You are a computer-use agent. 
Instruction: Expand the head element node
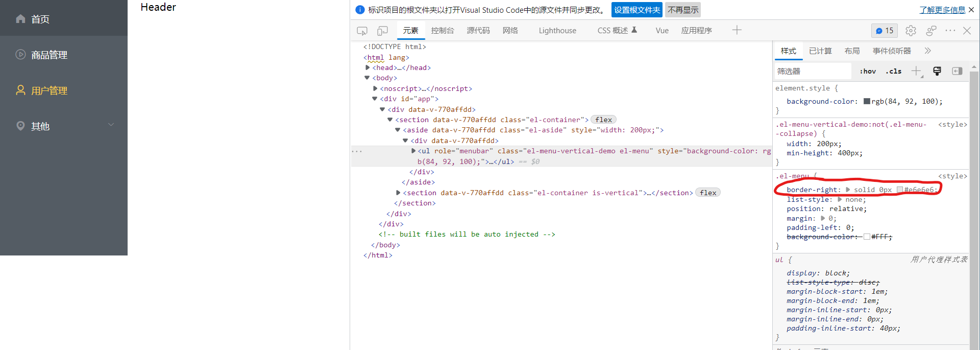point(367,67)
